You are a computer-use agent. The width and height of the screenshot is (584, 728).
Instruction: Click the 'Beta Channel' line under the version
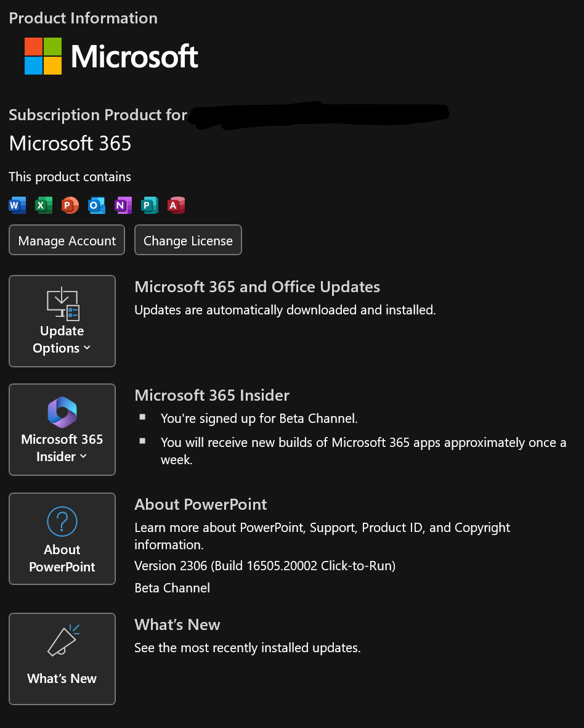tap(172, 588)
